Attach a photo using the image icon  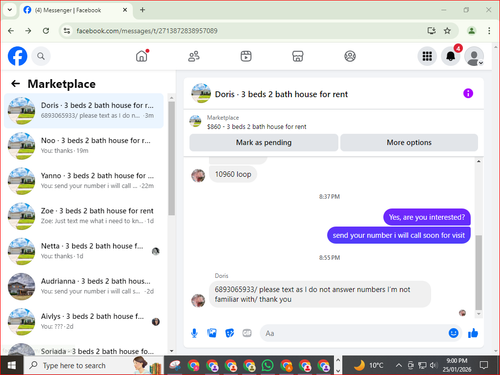click(212, 333)
